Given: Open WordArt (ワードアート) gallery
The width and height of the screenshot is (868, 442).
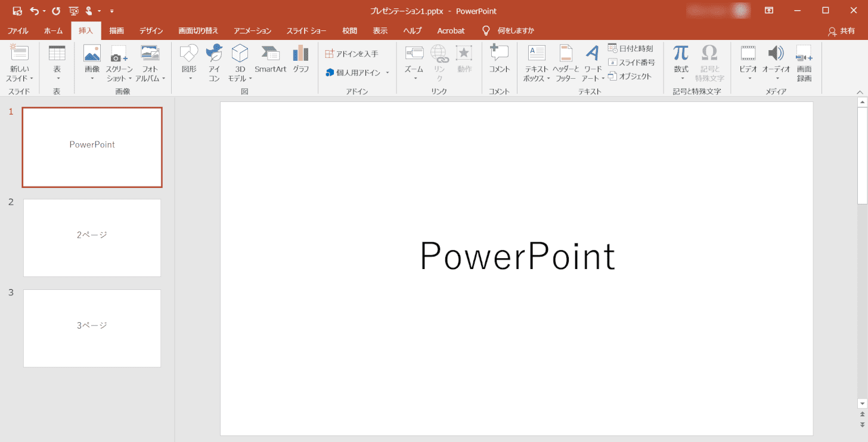Looking at the screenshot, I should coord(593,64).
